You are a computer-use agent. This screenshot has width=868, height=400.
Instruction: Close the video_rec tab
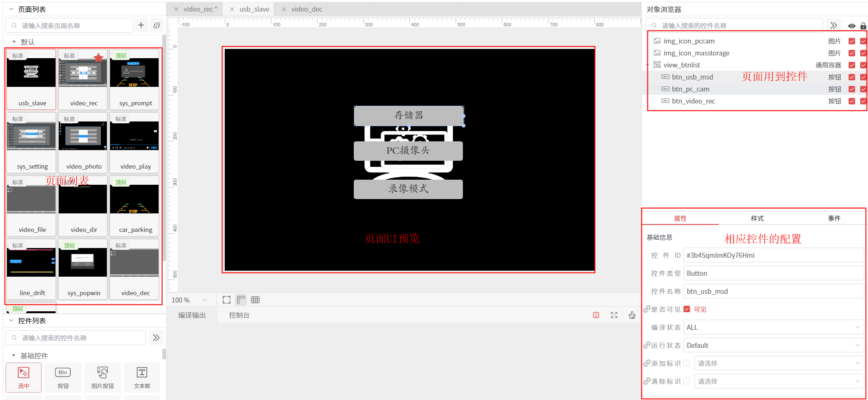tap(176, 9)
